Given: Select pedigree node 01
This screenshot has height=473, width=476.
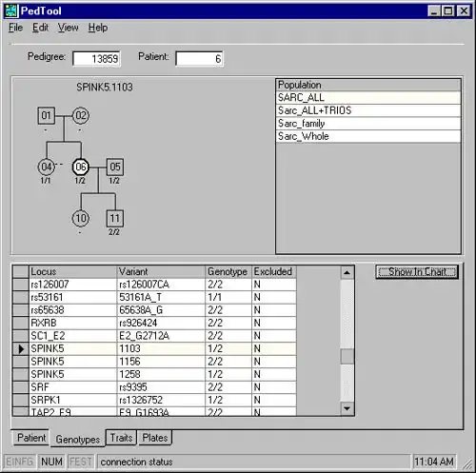Looking at the screenshot, I should [47, 115].
